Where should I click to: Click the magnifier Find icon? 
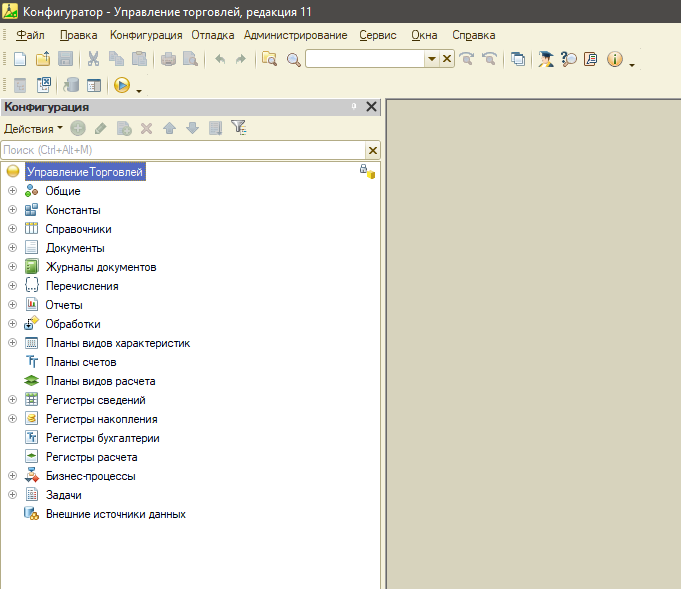point(294,59)
